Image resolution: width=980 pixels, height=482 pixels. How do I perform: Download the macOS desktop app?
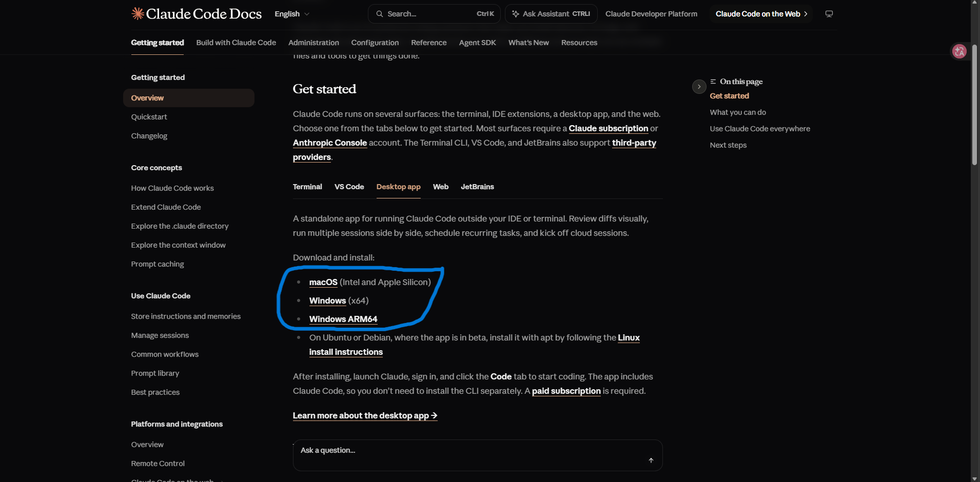(x=323, y=282)
